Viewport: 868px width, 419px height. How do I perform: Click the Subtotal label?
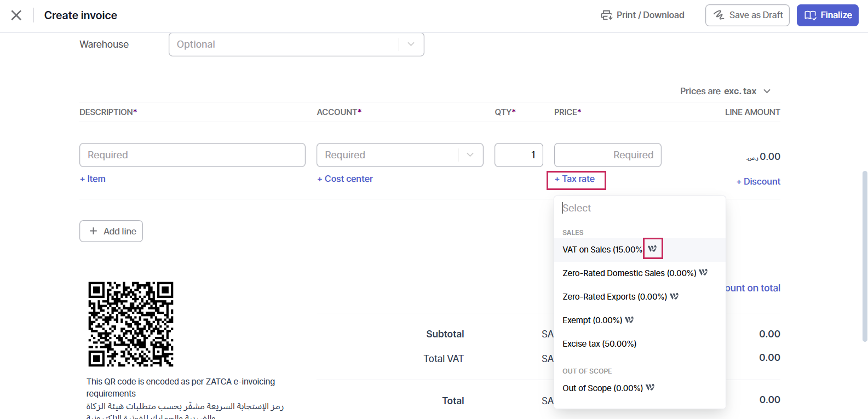pos(445,334)
